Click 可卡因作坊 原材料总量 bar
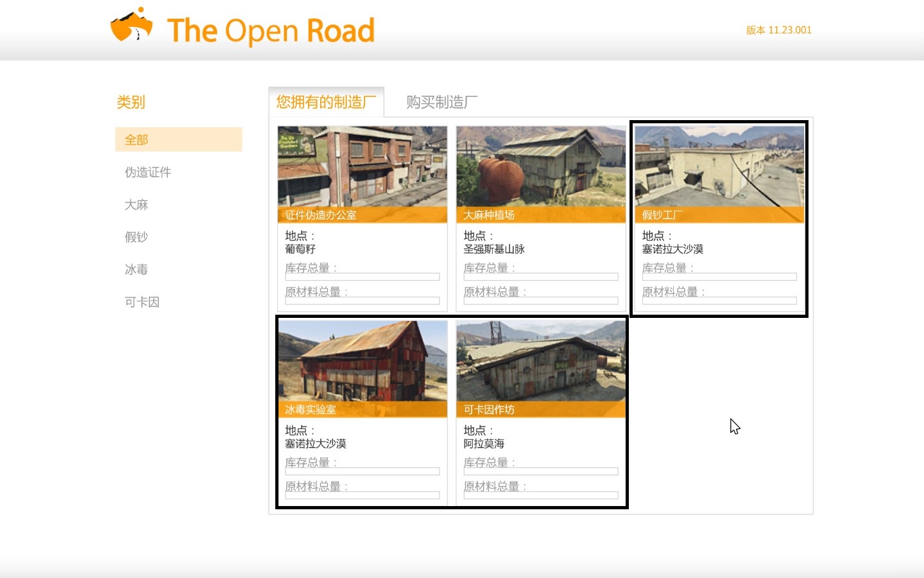This screenshot has height=578, width=924. [541, 495]
